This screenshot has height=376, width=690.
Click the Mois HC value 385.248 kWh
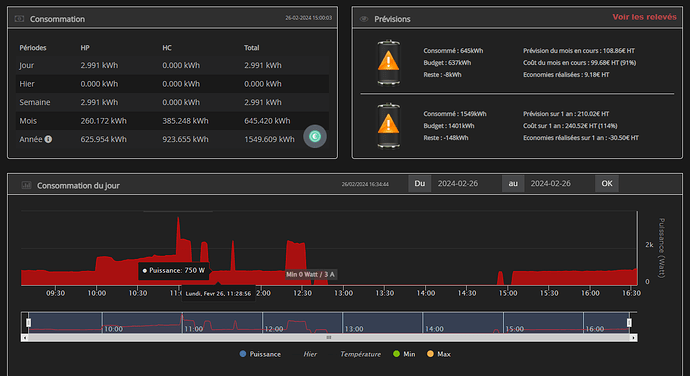[x=185, y=121]
